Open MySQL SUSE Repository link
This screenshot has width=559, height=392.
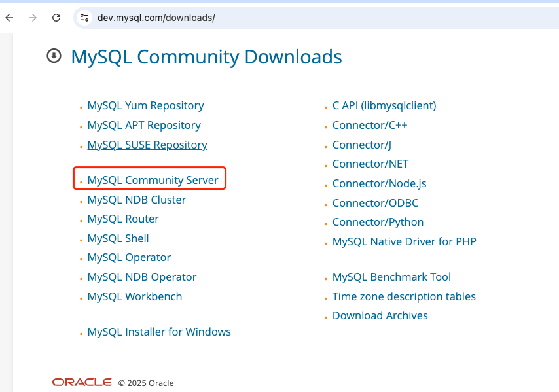147,145
